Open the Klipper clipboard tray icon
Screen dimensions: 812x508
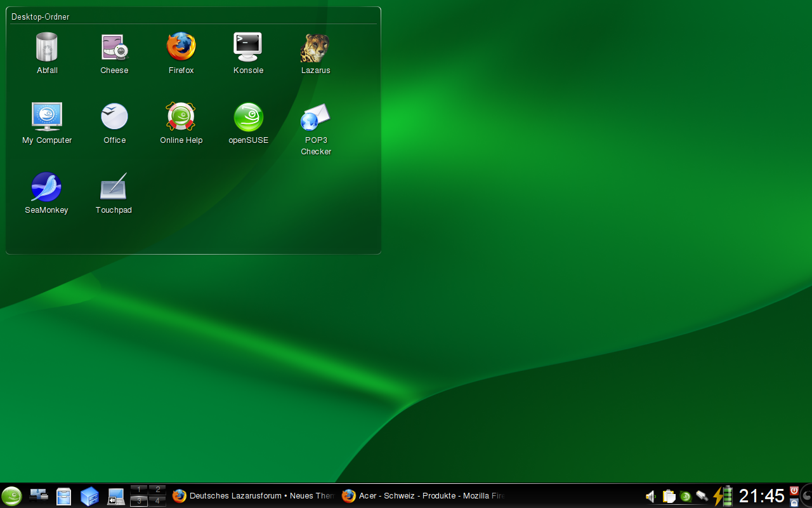[669, 497]
